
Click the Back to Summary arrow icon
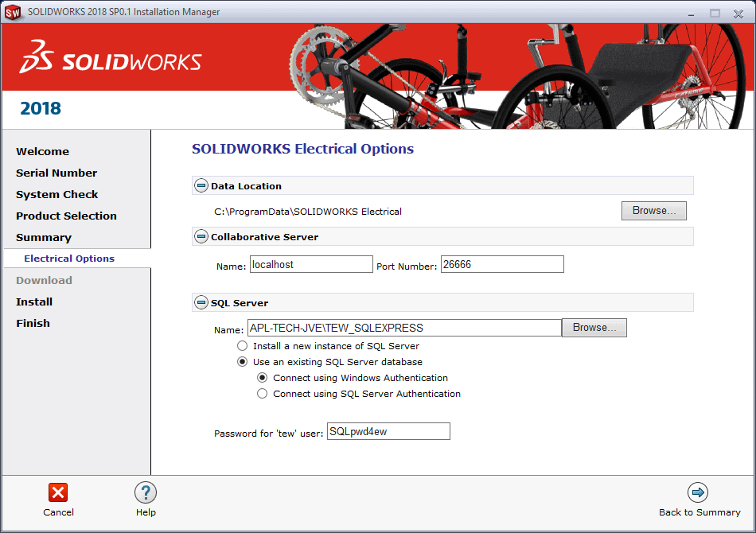[x=698, y=492]
